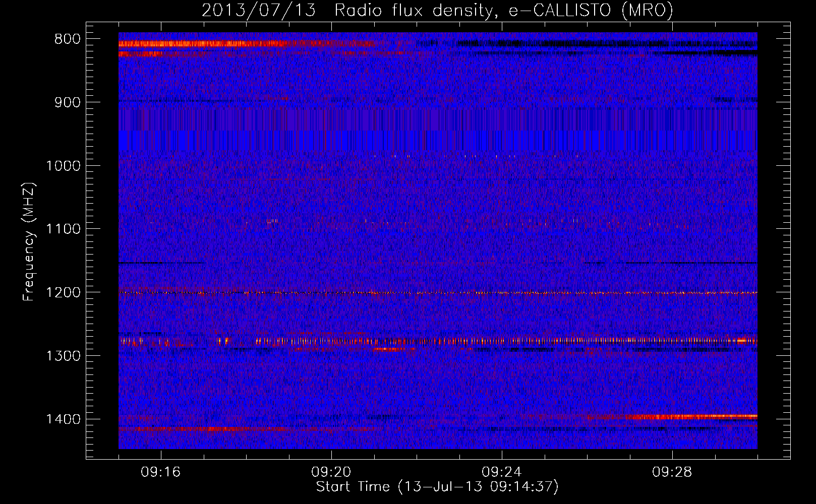Click the 09:16 time tick label

click(x=161, y=472)
